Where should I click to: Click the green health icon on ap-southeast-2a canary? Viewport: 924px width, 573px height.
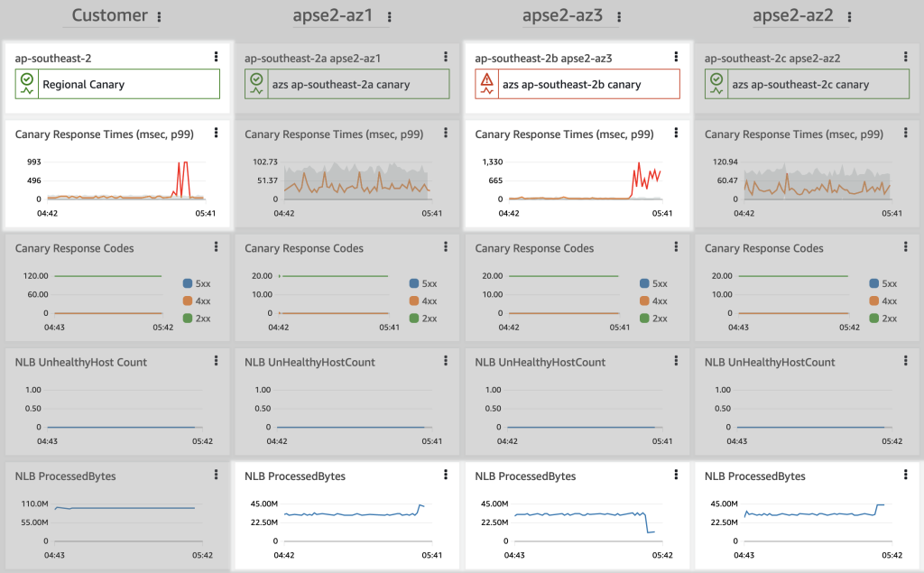click(x=257, y=84)
